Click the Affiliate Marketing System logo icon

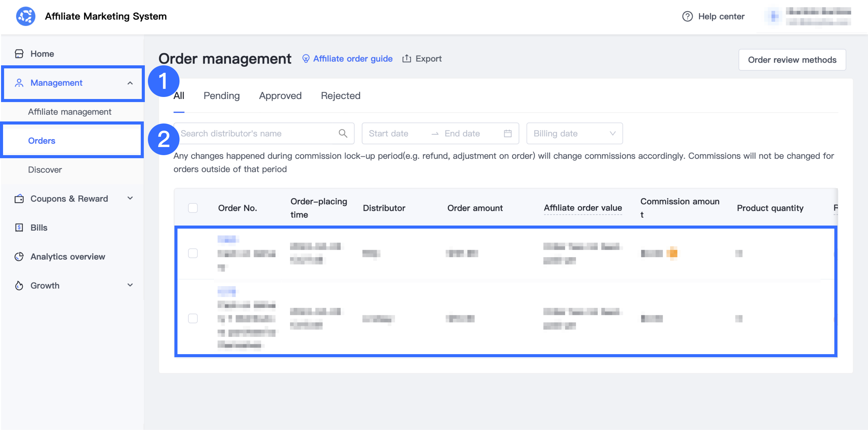point(25,16)
